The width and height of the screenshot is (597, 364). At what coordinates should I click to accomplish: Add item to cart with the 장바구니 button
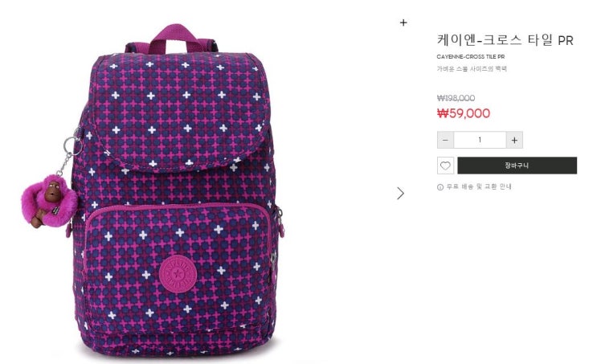517,166
